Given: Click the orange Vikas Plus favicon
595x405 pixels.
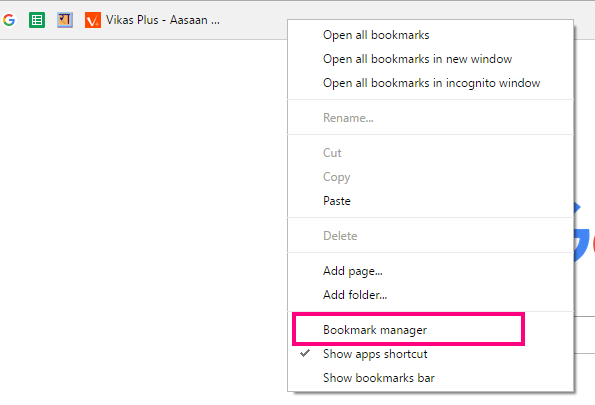Looking at the screenshot, I should pyautogui.click(x=93, y=20).
